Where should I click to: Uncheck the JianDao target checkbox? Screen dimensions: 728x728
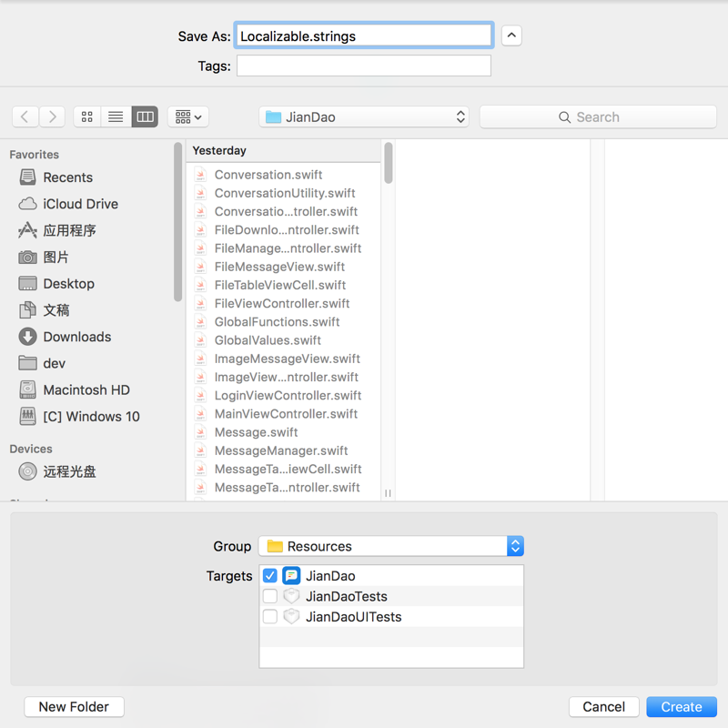tap(269, 576)
